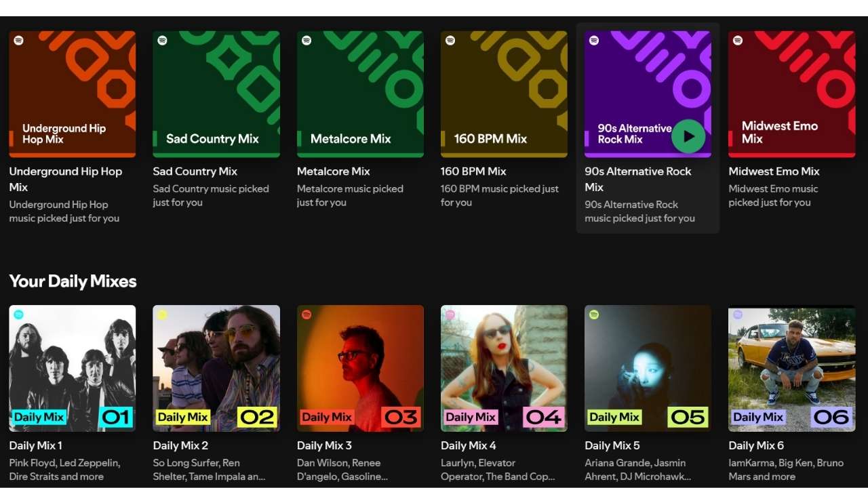Click Spotify logo on Daily Mix 01 cover
The width and height of the screenshot is (868, 488).
(19, 314)
